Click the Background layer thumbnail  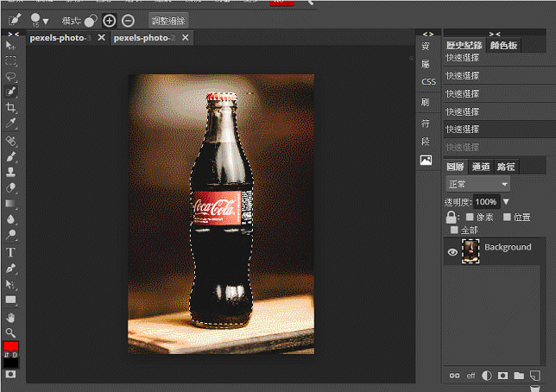click(x=471, y=251)
